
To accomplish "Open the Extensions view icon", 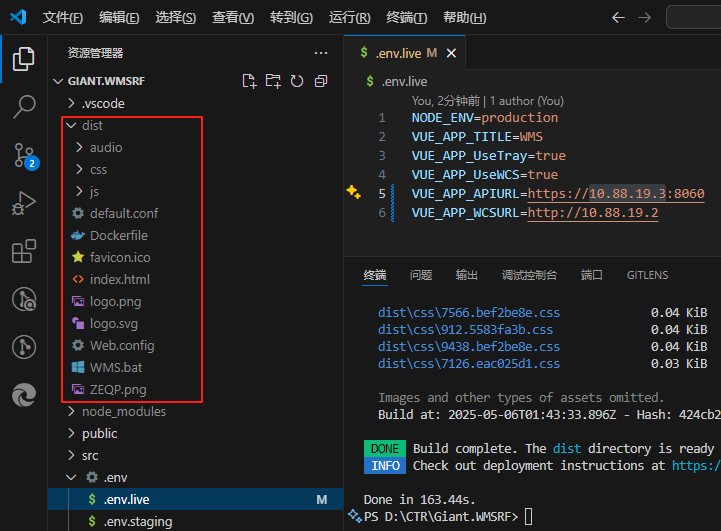I will [x=23, y=251].
